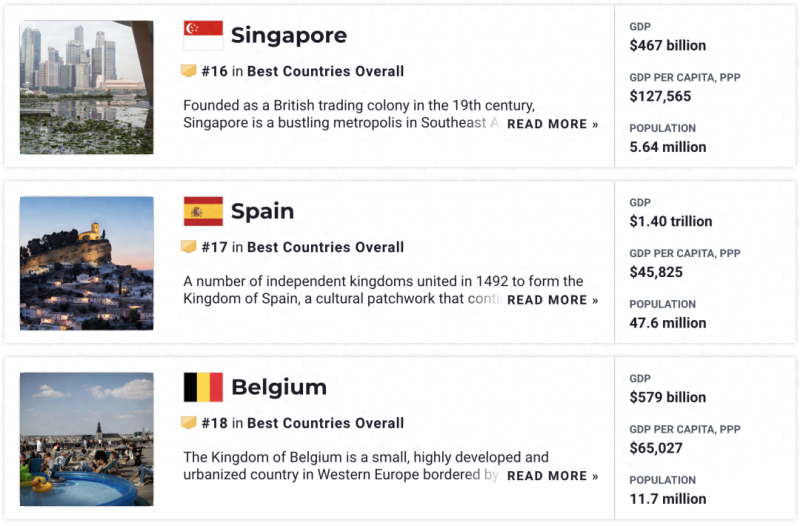Open the Belgium country title link
Image resolution: width=800 pixels, height=526 pixels.
[278, 388]
